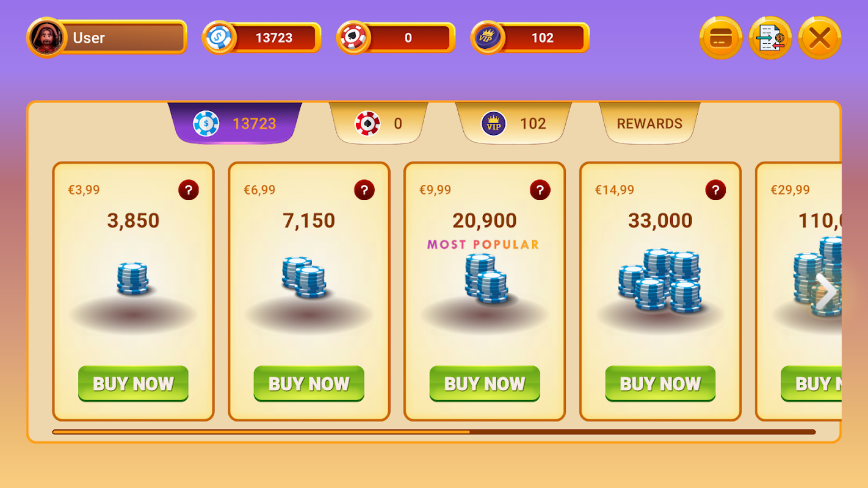
Task: Select the 7,150 chip stack image
Action: click(x=304, y=277)
